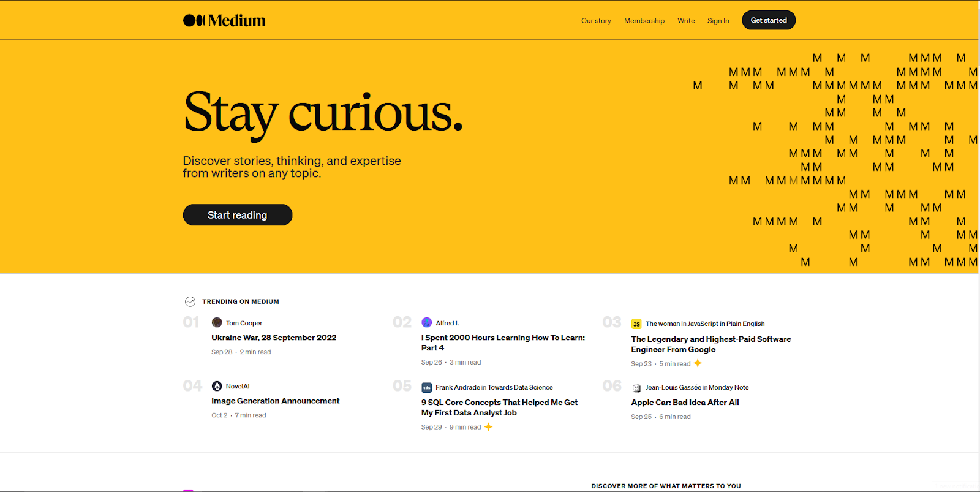The height and width of the screenshot is (492, 980).
Task: Open Apple Car: Bad Idea After All
Action: coord(685,403)
